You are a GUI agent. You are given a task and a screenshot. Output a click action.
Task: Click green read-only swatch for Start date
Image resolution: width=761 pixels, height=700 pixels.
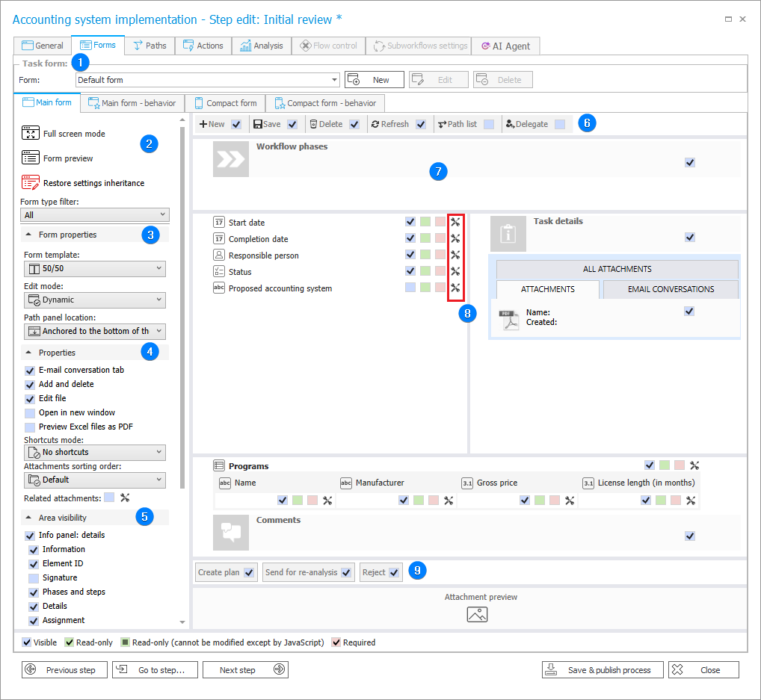(425, 222)
